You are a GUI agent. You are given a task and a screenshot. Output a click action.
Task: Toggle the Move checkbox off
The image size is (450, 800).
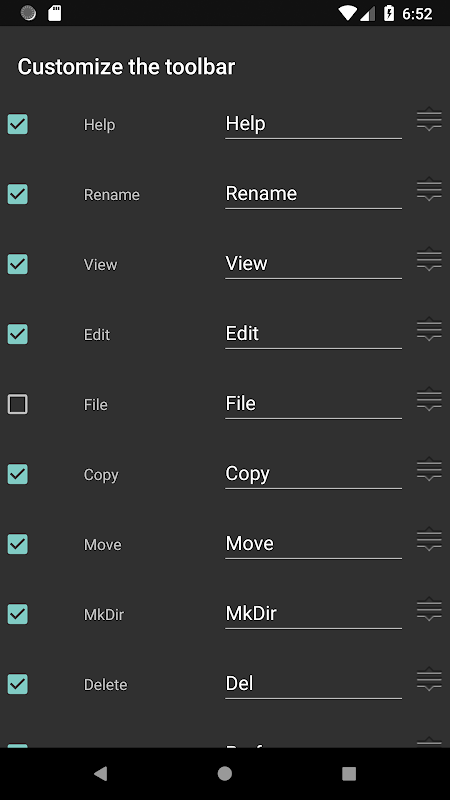click(x=18, y=544)
